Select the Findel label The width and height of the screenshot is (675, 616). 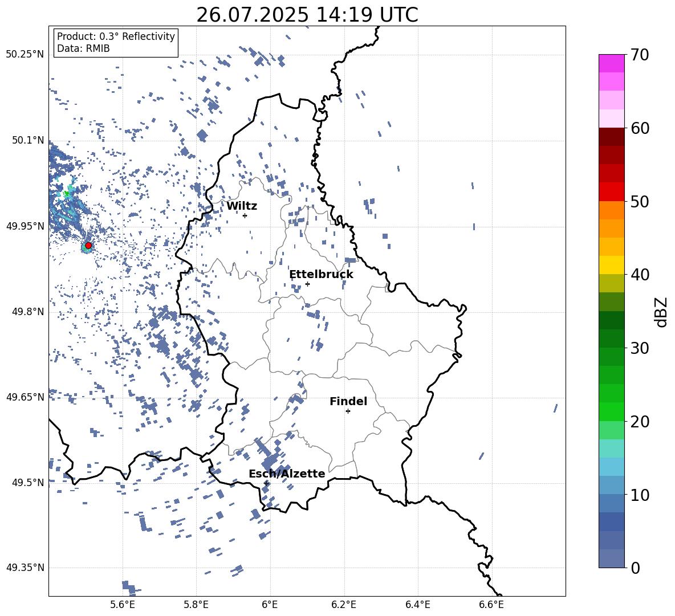[x=348, y=401]
